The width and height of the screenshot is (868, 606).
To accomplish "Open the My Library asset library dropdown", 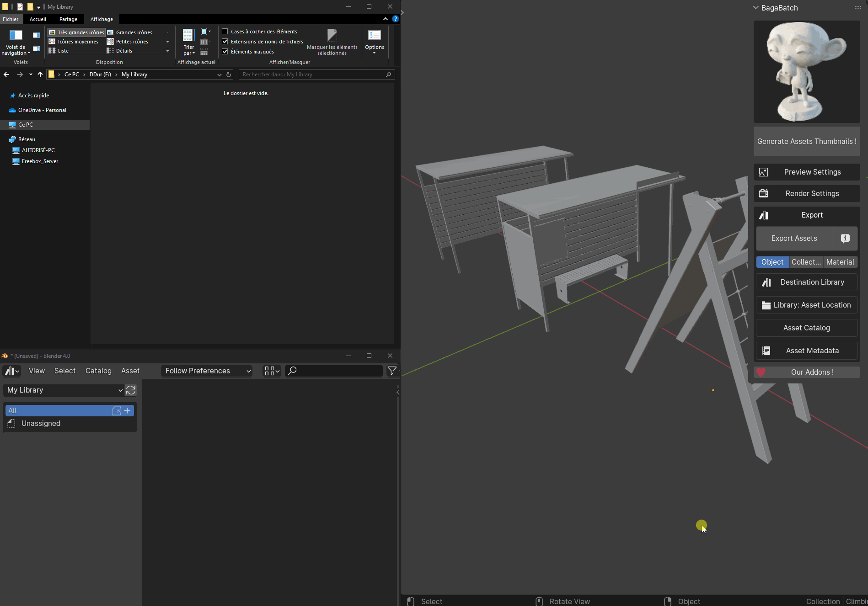I will (64, 390).
